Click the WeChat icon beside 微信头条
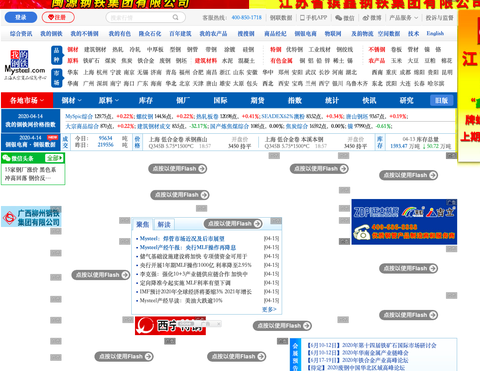Screen dimensions: 480x371 coord(6,158)
